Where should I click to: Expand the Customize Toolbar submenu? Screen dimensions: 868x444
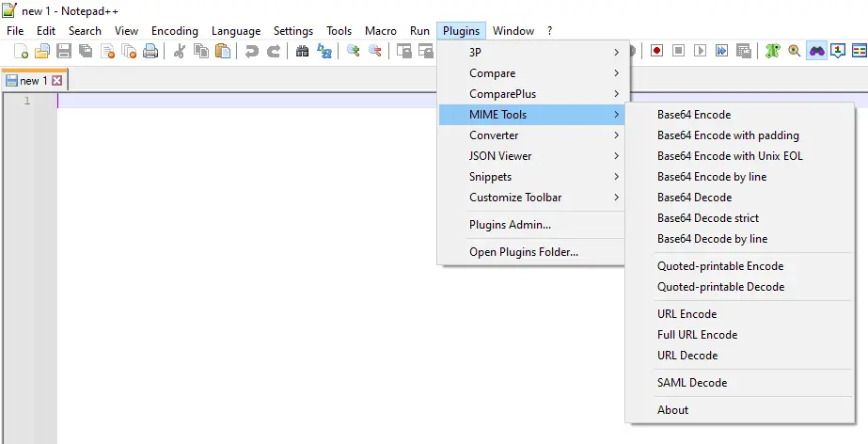click(x=533, y=198)
